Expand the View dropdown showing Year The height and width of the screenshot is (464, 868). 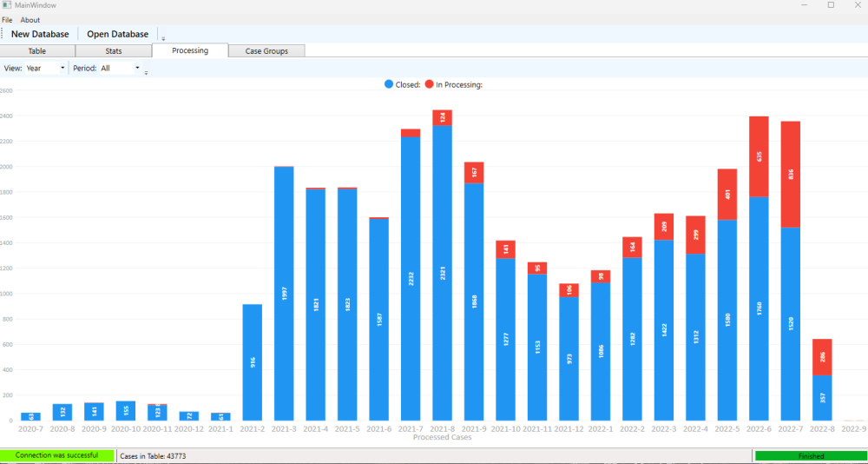45,68
